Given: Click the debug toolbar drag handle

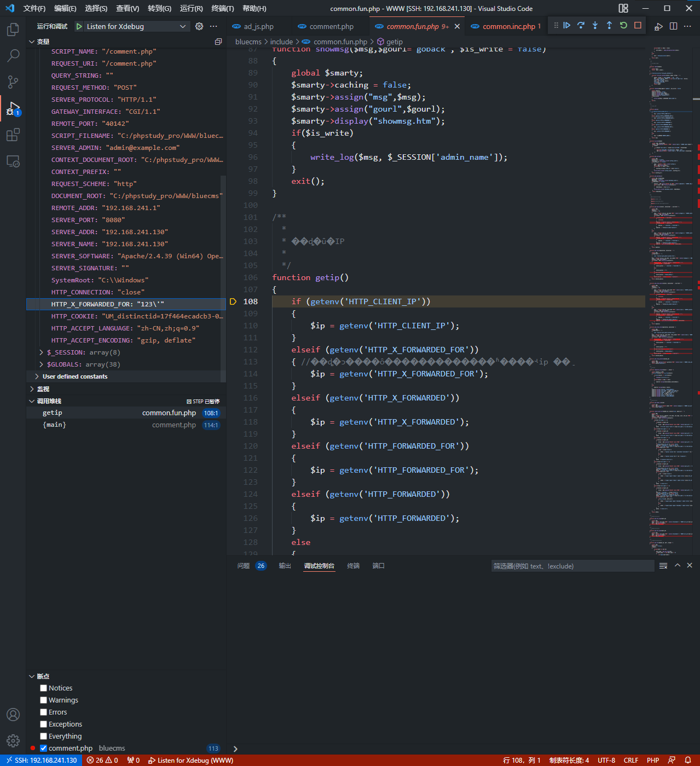Looking at the screenshot, I should tap(556, 25).
